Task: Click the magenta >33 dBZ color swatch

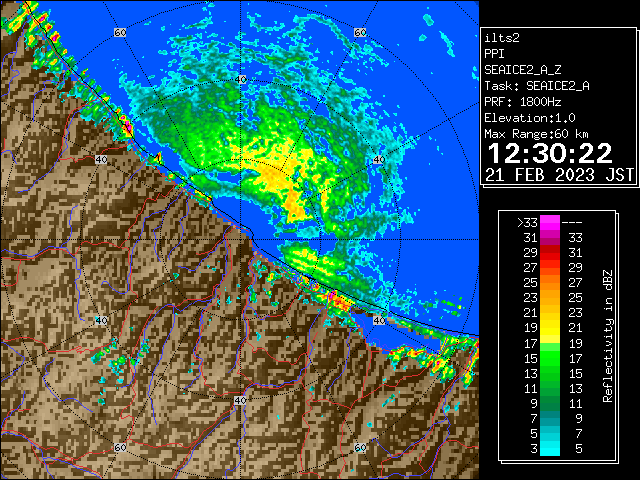Action: coord(550,223)
